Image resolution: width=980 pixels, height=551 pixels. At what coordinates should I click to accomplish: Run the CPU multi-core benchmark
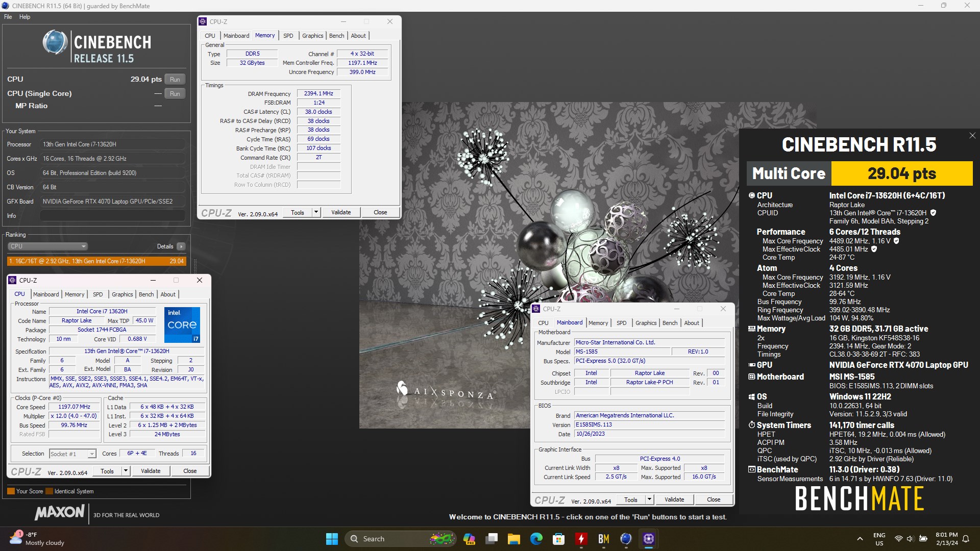(x=175, y=79)
